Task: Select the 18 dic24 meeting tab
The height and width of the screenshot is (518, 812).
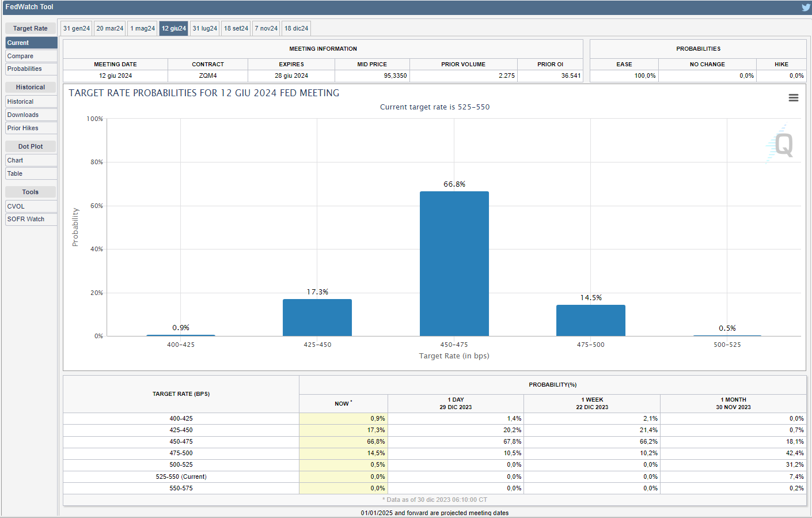Action: click(296, 28)
